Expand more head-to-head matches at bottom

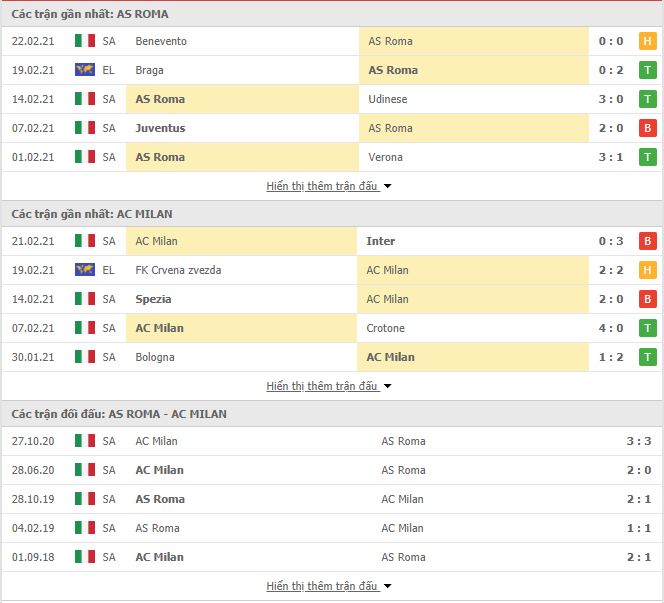(329, 586)
